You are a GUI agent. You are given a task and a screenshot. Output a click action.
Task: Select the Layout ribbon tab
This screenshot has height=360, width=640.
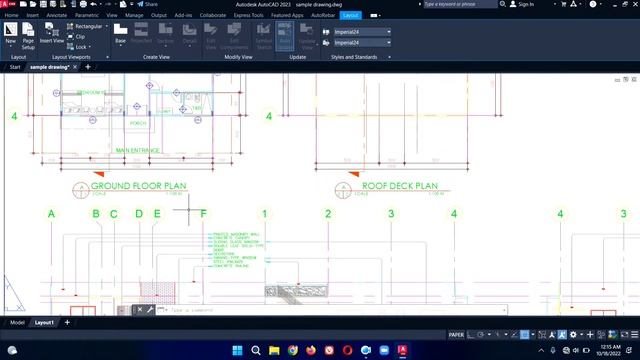point(351,15)
